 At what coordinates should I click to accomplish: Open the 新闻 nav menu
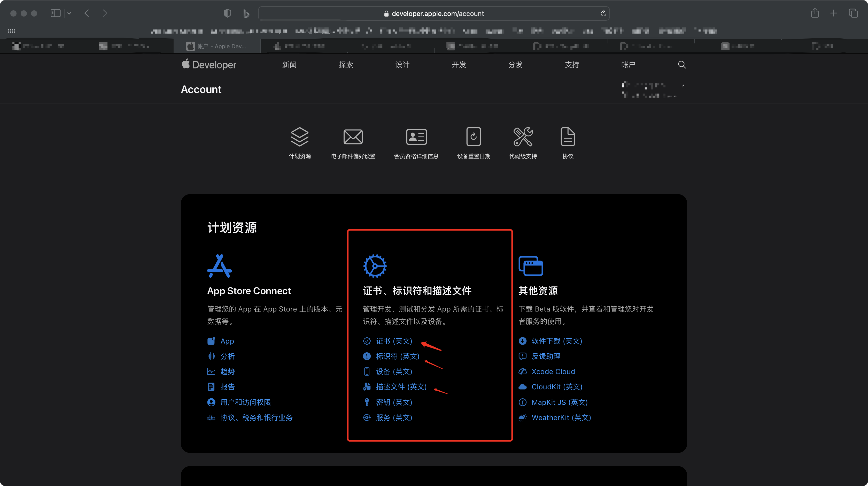click(289, 64)
